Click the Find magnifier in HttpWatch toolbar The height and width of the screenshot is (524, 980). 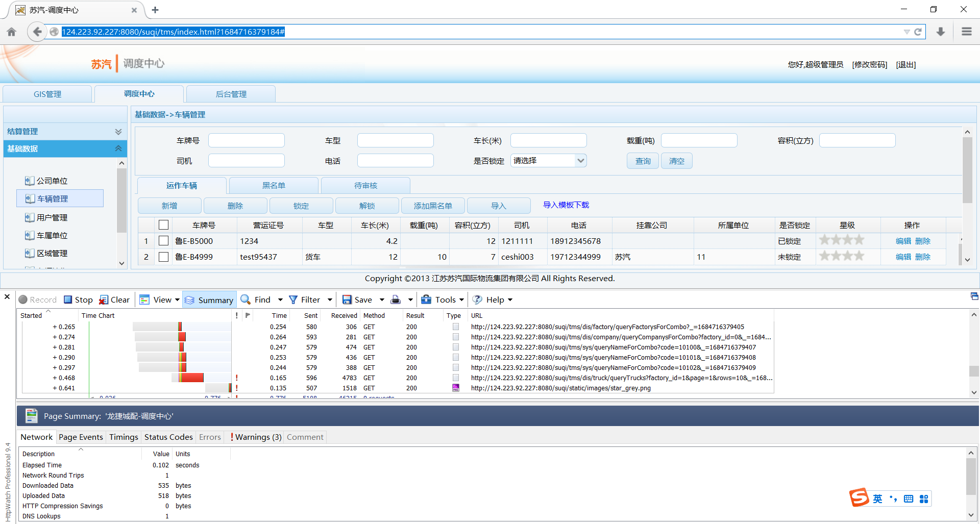[x=246, y=300]
